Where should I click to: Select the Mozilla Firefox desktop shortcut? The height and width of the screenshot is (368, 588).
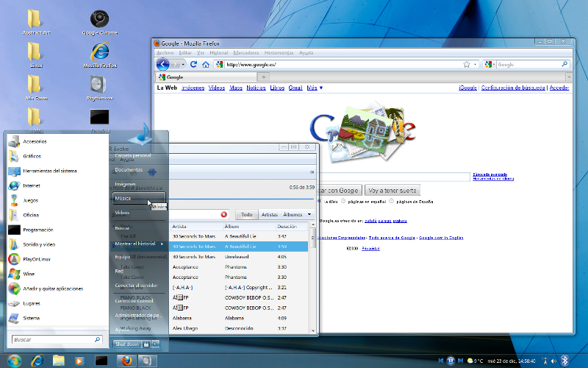click(100, 54)
